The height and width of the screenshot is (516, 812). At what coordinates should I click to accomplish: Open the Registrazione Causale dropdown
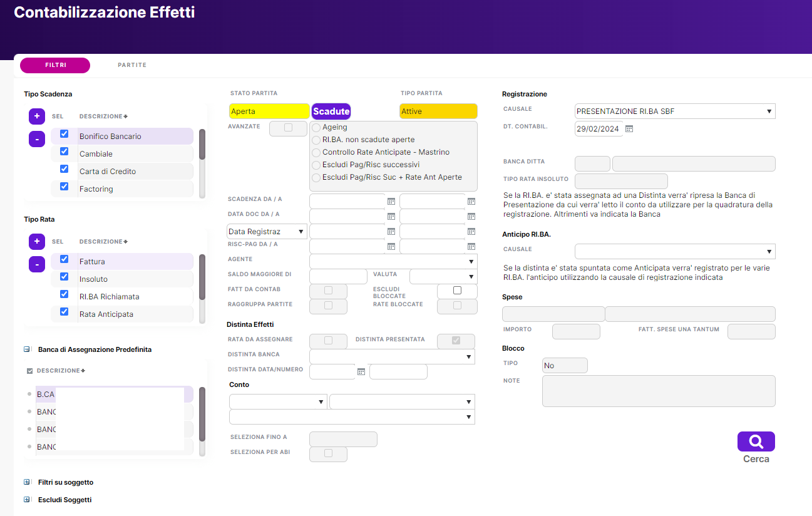click(x=675, y=111)
